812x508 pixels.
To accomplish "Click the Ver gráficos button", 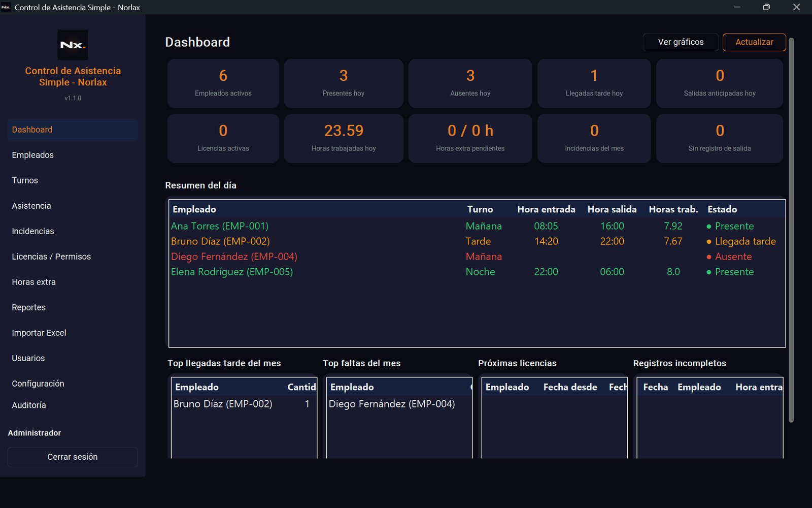I will click(x=681, y=42).
